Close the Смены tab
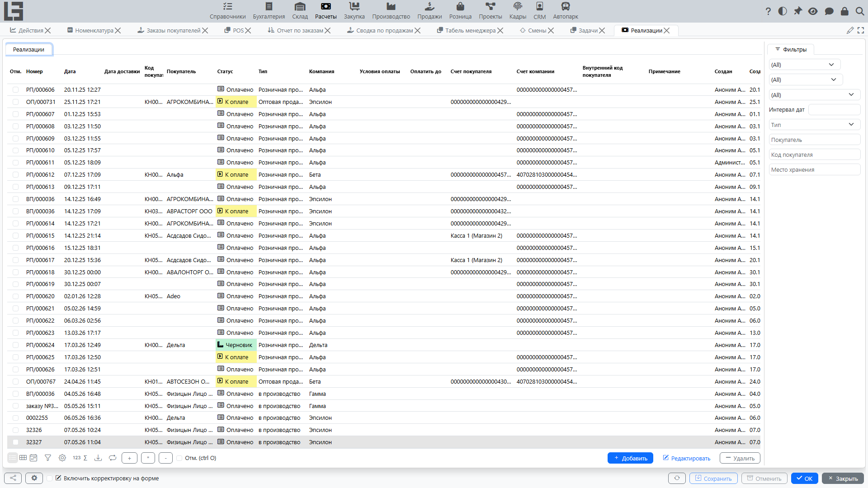The width and height of the screenshot is (868, 488). (551, 30)
